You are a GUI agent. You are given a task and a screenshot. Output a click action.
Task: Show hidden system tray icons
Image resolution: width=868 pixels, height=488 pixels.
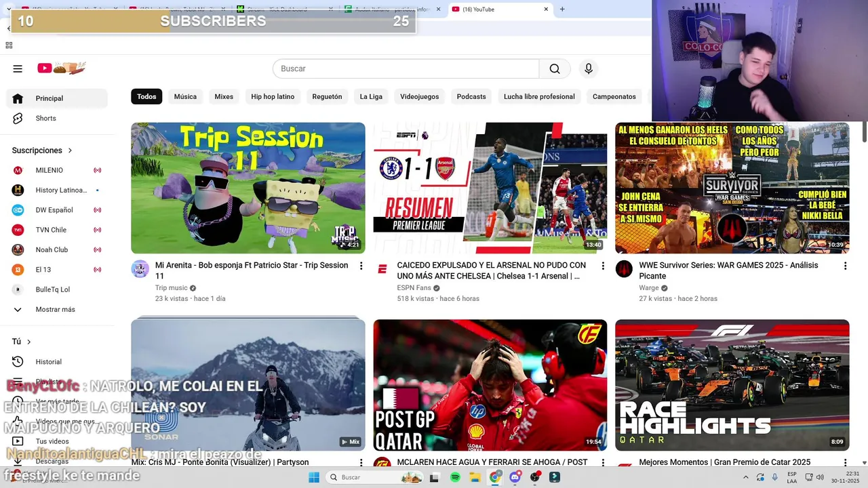(745, 477)
